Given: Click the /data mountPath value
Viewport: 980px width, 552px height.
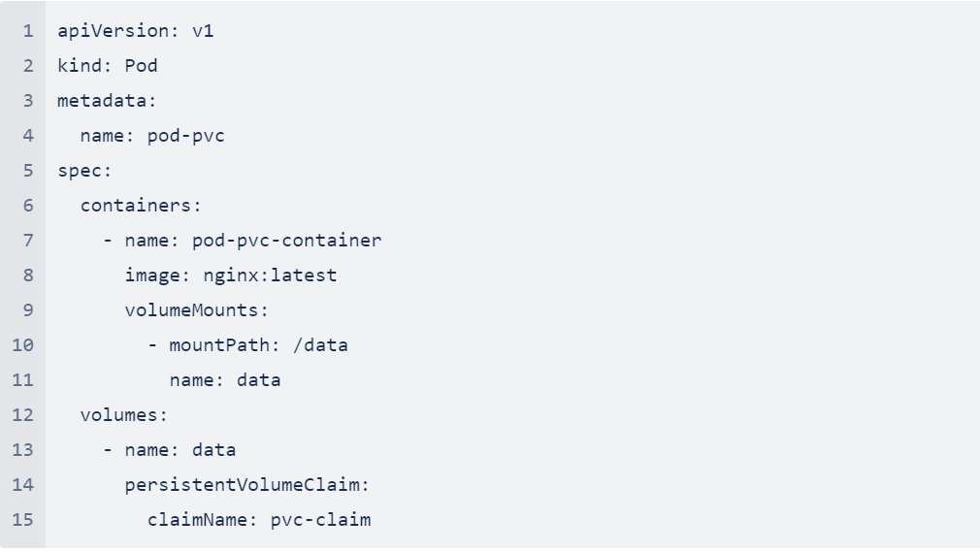Looking at the screenshot, I should 320,345.
